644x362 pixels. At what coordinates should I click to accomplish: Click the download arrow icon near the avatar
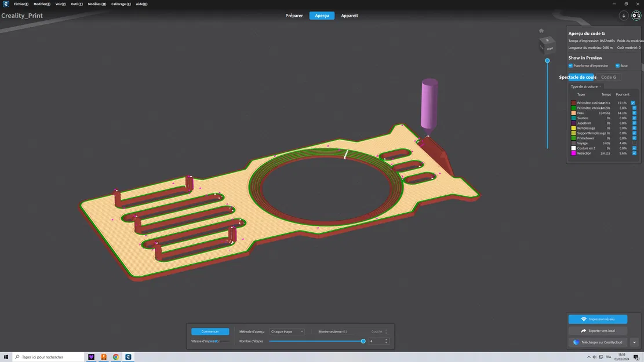pos(624,15)
